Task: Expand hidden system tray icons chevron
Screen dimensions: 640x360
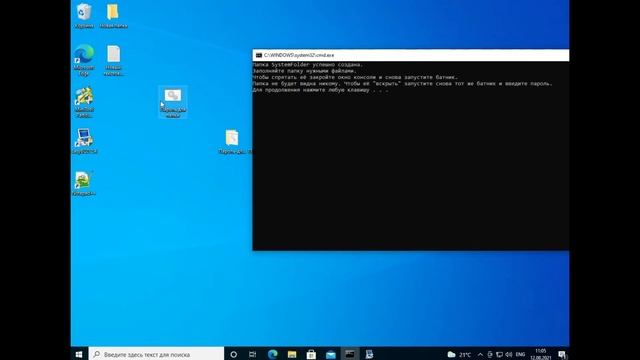Action: click(x=480, y=354)
